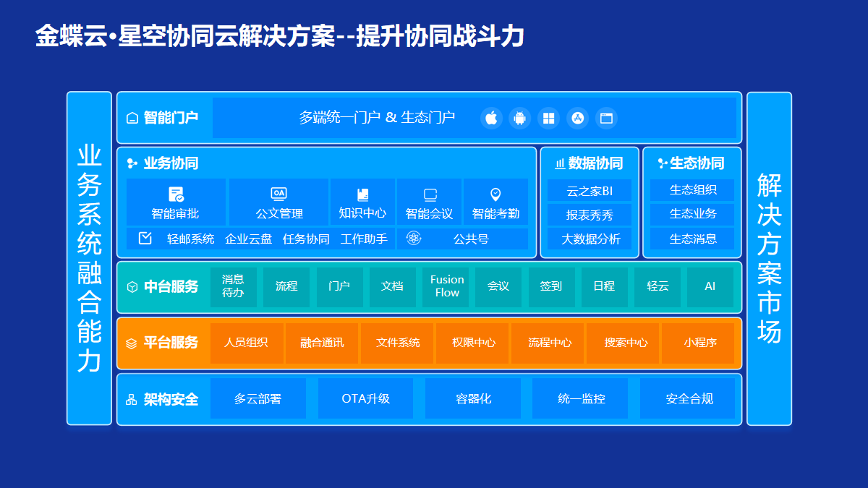Click the 知识中心 book icon
The width and height of the screenshot is (868, 488).
pyautogui.click(x=362, y=194)
